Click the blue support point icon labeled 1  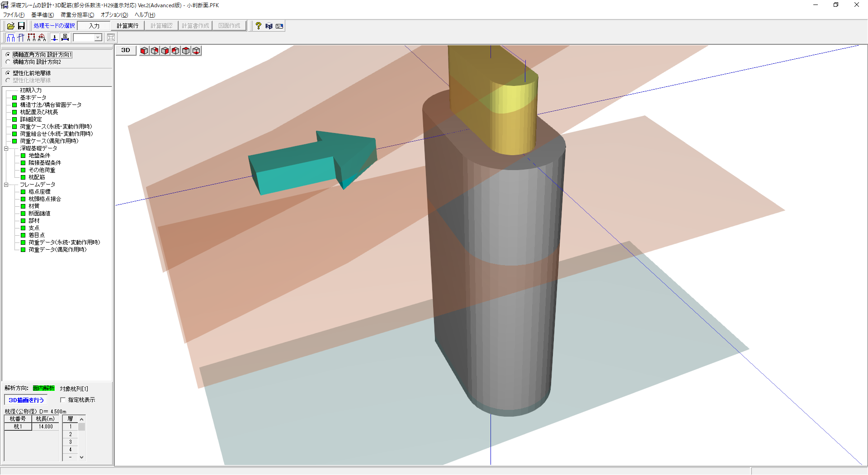pyautogui.click(x=54, y=38)
